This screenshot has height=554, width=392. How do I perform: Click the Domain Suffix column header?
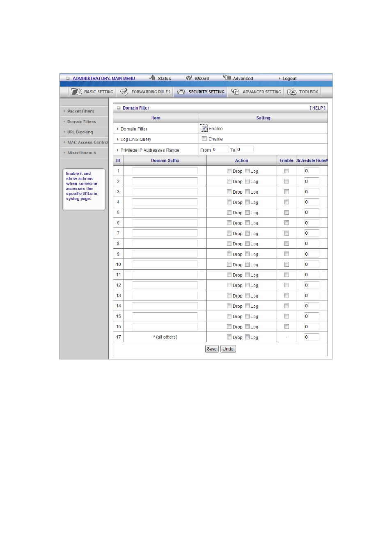pyautogui.click(x=165, y=160)
